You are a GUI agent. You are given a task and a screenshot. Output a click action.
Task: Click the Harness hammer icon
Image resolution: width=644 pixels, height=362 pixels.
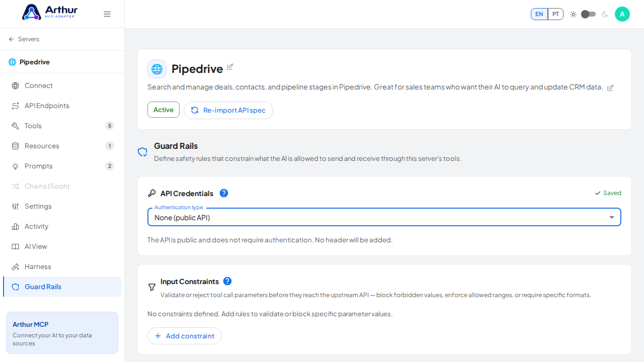[16, 266]
